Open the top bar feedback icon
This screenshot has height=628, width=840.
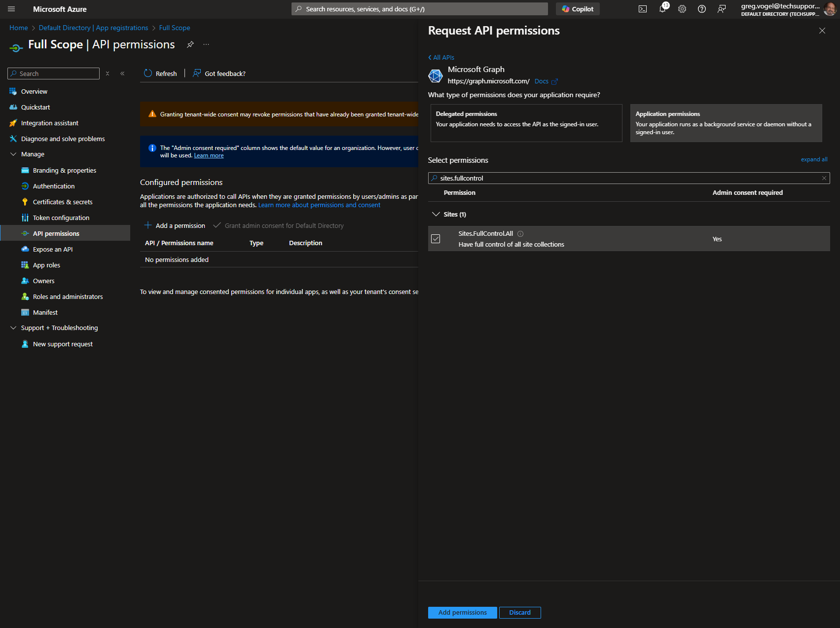722,9
